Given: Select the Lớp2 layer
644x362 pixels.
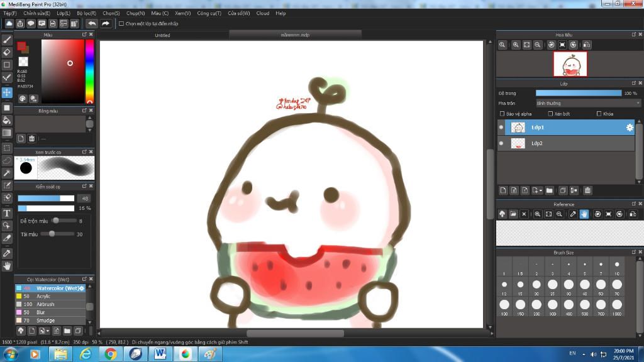Looking at the screenshot, I should pos(566,143).
